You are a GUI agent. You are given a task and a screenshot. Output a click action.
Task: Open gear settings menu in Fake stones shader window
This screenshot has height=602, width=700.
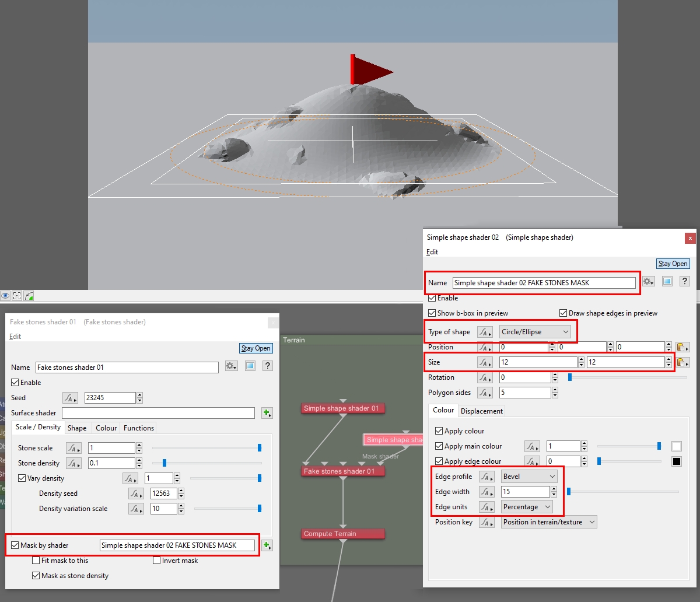[232, 366]
